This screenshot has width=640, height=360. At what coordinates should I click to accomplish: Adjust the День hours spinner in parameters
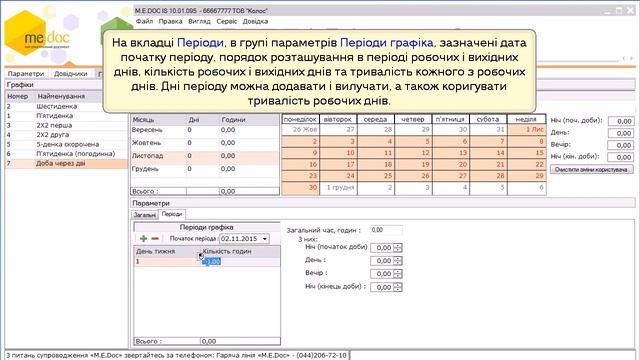click(398, 261)
